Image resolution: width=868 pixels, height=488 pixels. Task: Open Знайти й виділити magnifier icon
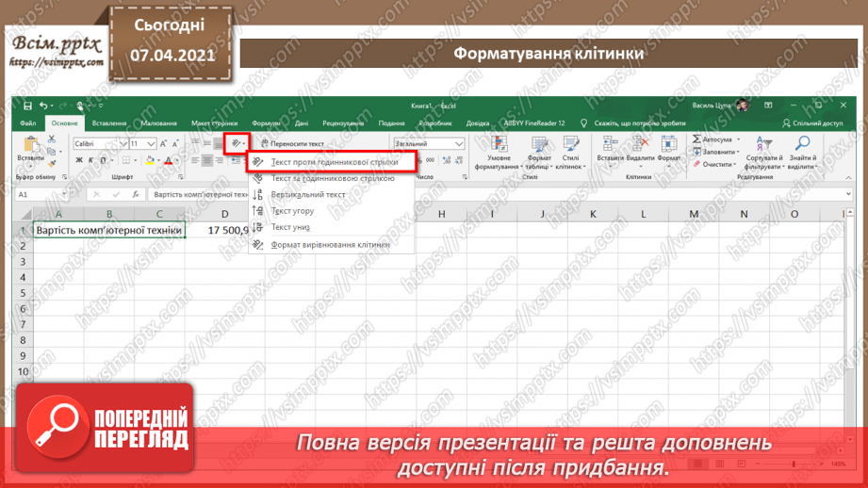tap(802, 144)
